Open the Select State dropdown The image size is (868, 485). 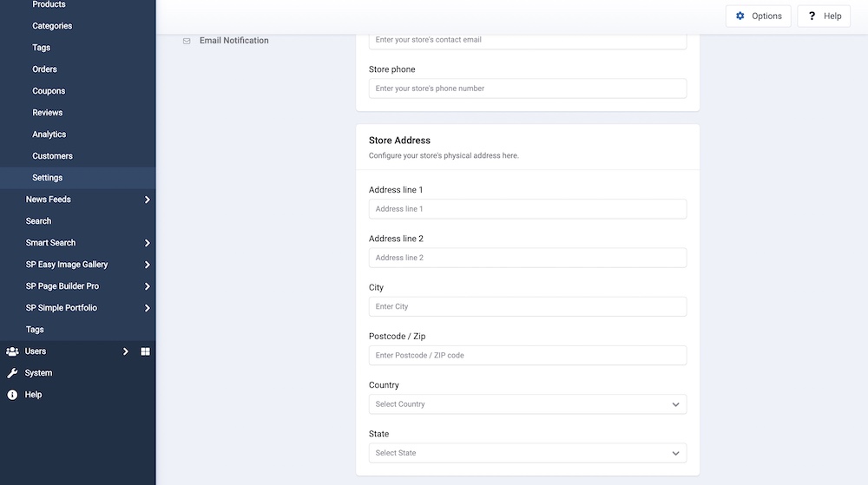527,453
